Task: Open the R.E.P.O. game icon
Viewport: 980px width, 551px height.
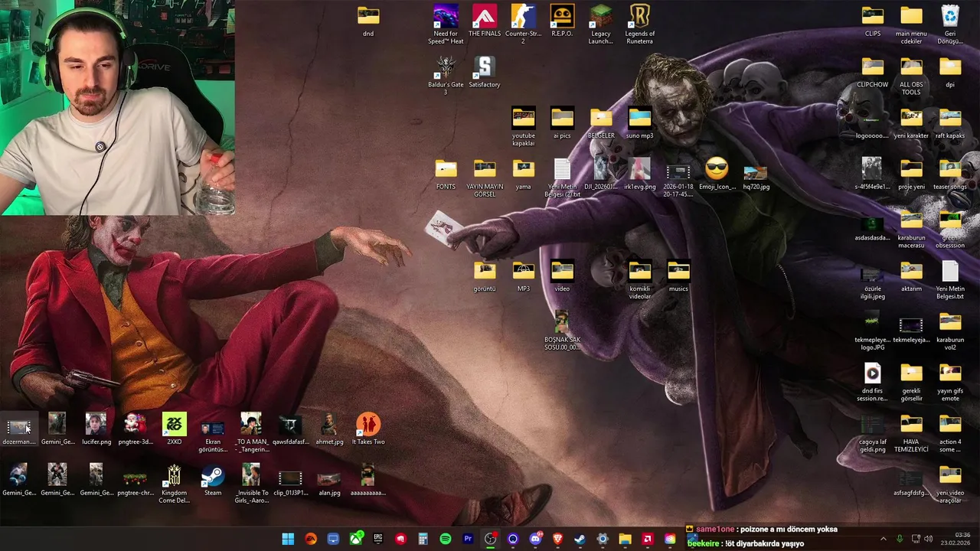Action: tap(562, 21)
